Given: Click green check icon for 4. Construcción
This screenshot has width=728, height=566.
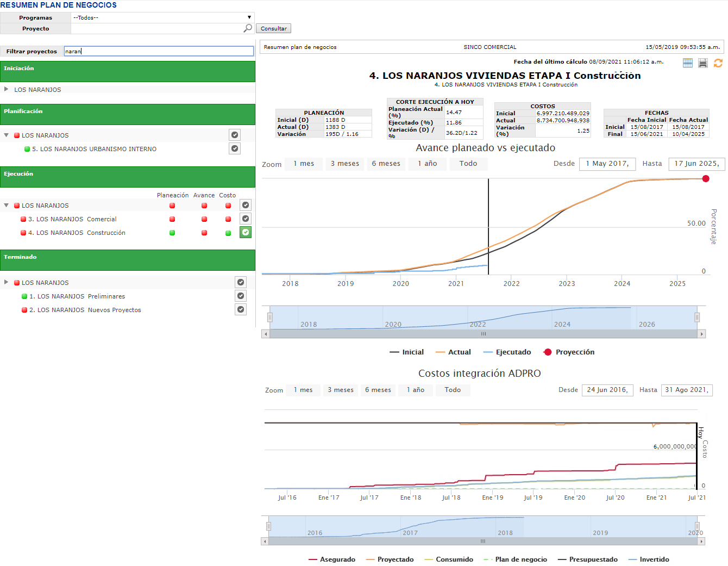Looking at the screenshot, I should 246,232.
